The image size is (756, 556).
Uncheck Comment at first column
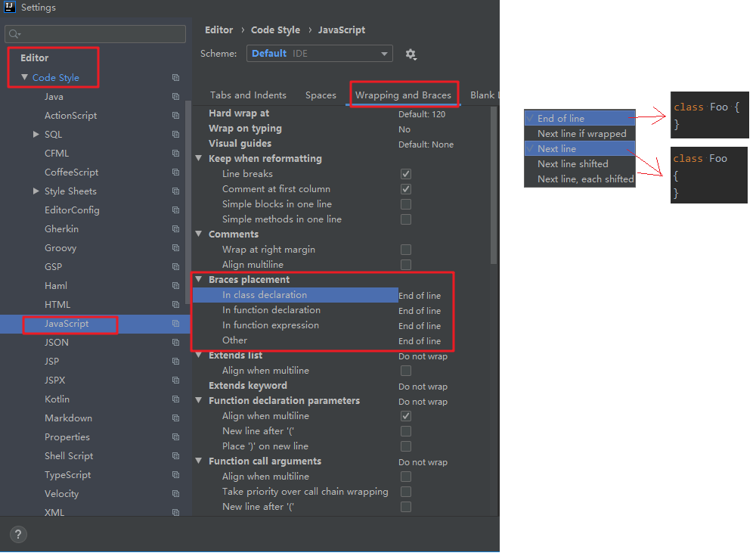coord(406,189)
